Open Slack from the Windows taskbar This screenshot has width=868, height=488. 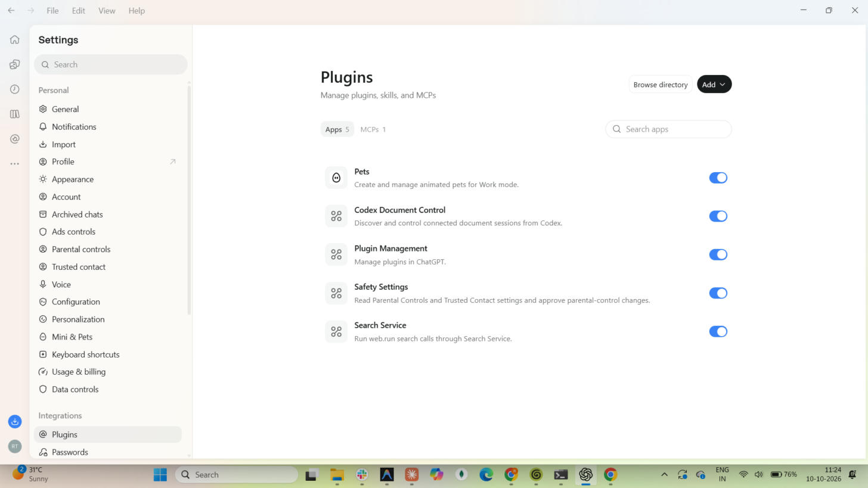pyautogui.click(x=362, y=474)
